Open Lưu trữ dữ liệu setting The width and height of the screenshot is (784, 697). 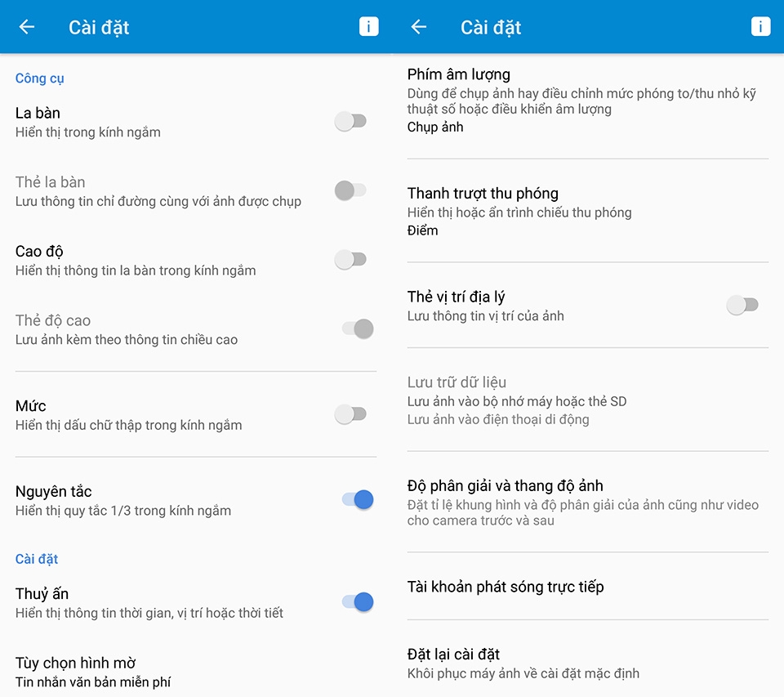587,400
